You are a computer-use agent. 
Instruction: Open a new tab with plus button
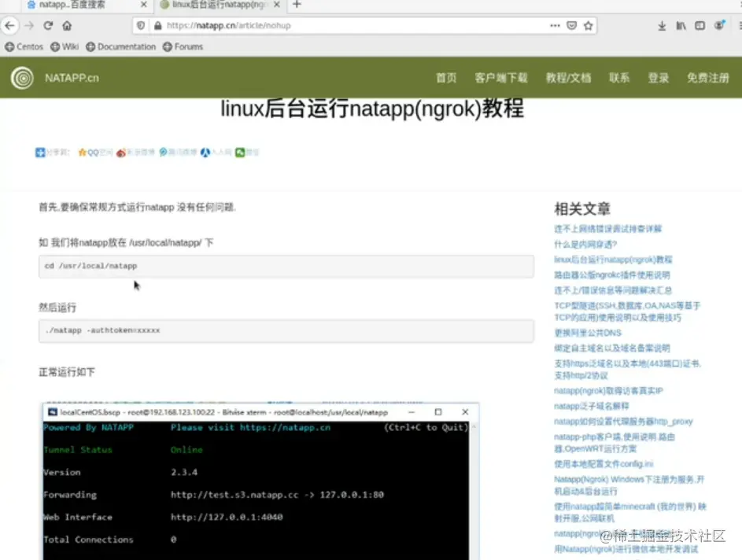tap(297, 5)
